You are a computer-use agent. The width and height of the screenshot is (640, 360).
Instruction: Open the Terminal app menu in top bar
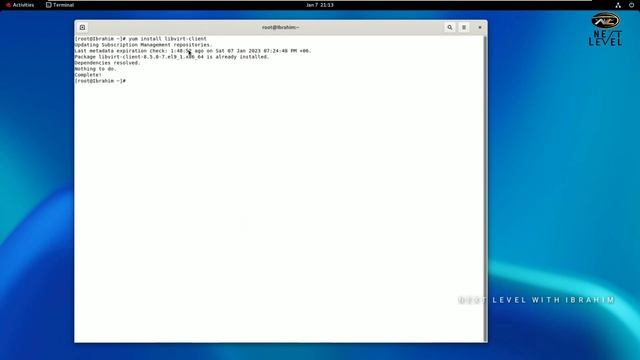click(x=60, y=5)
